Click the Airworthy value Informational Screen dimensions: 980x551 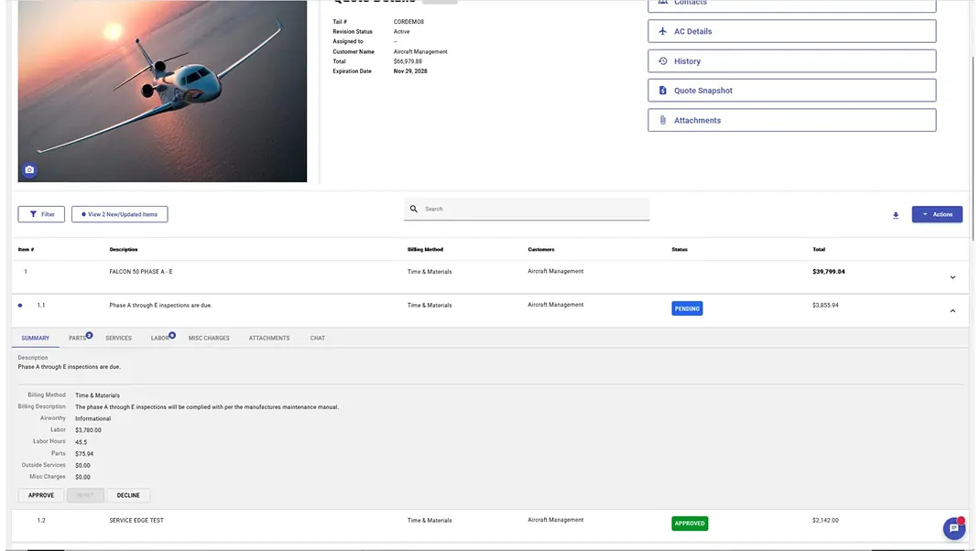point(93,418)
